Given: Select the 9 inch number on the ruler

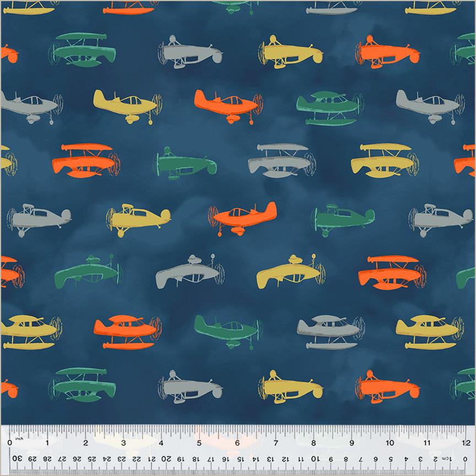Looking at the screenshot, I should [x=352, y=442].
